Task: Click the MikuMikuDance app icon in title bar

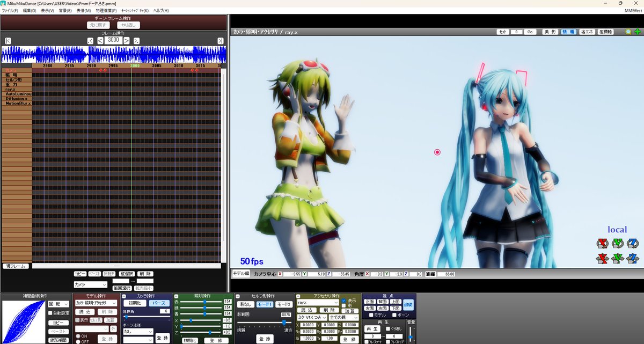Action: (4, 3)
